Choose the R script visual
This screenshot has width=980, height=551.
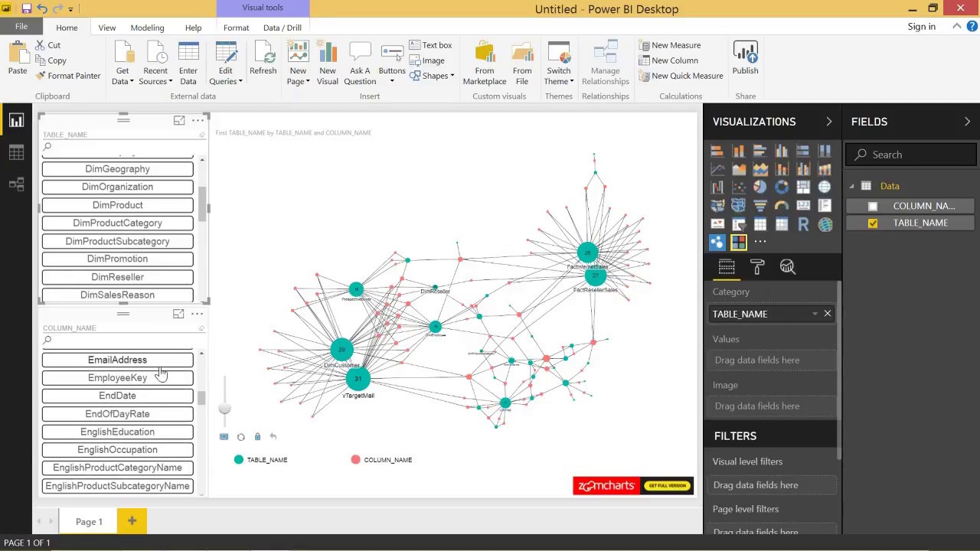click(x=803, y=224)
